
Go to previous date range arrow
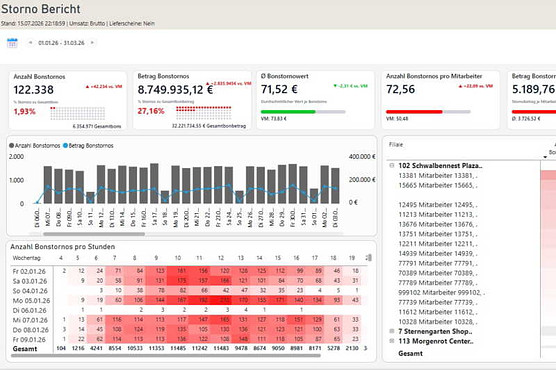tap(30, 43)
